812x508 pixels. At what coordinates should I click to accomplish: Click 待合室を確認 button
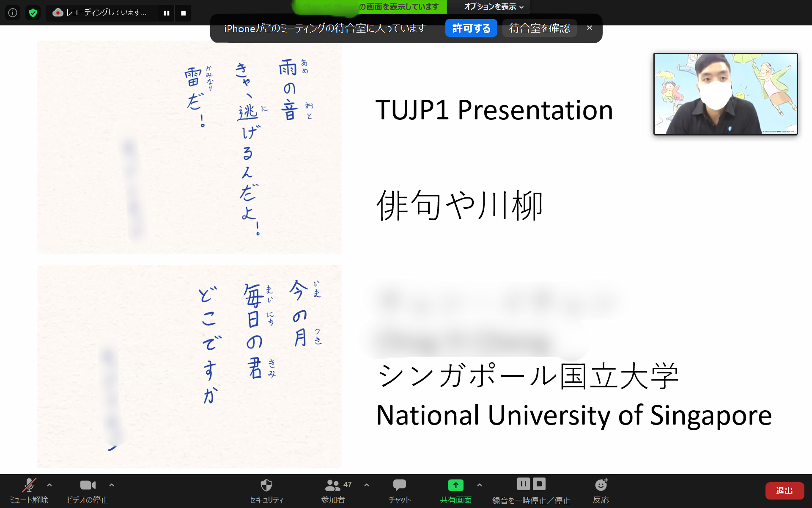tap(540, 28)
